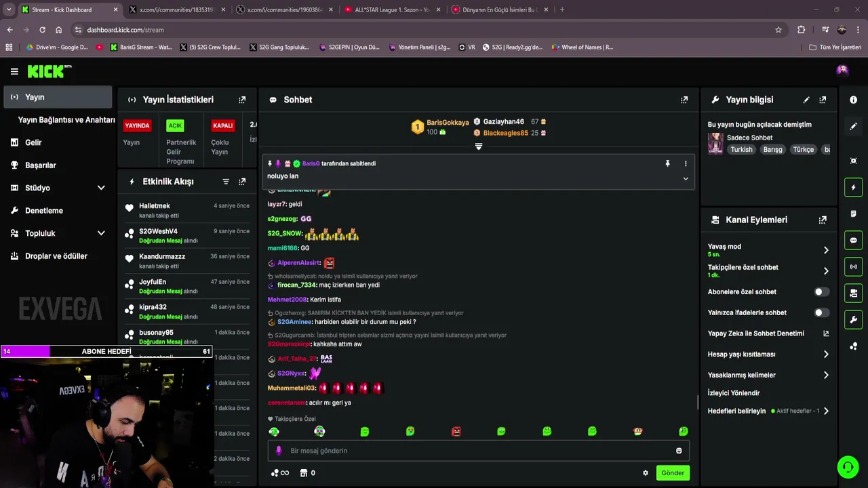Open Hedefleri belirleyin arrow

click(x=826, y=411)
